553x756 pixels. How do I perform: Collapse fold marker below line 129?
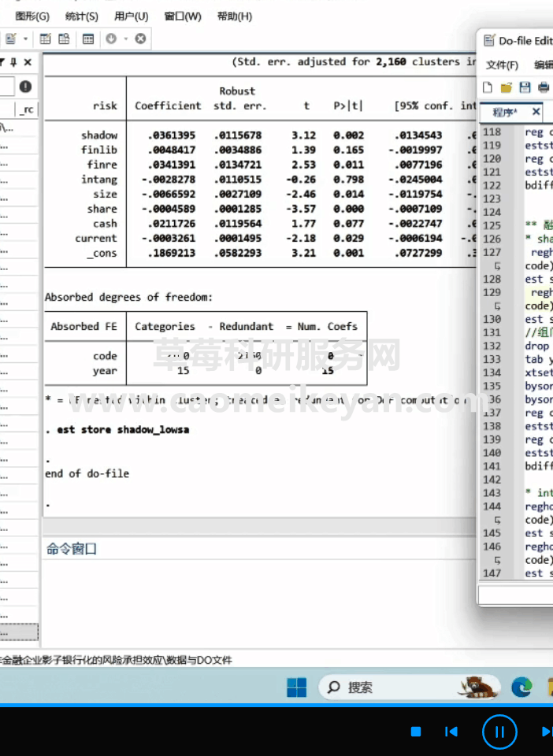[498, 306]
